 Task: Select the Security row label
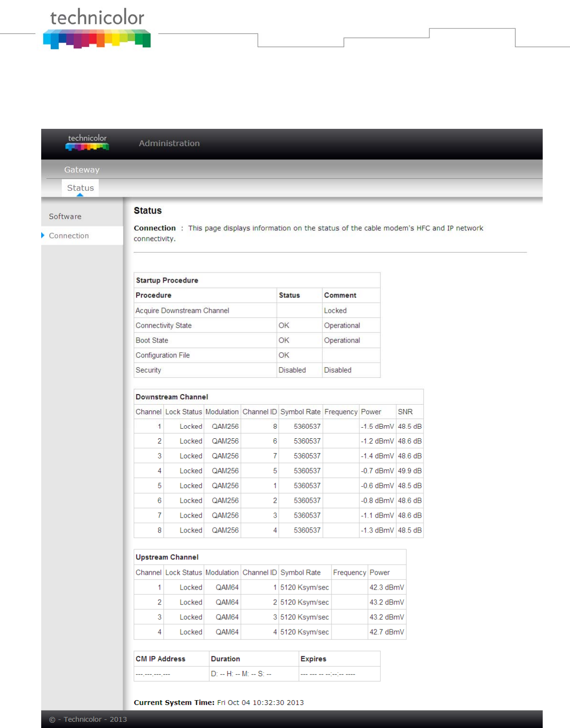(148, 370)
